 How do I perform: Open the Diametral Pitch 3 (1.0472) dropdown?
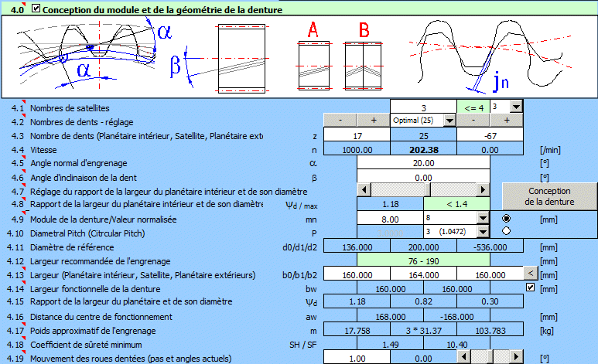click(484, 232)
